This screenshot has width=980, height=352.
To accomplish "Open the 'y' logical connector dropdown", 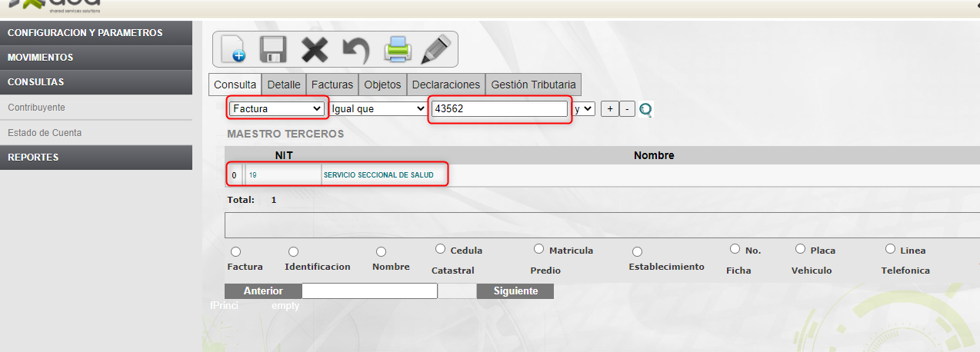I will 584,109.
